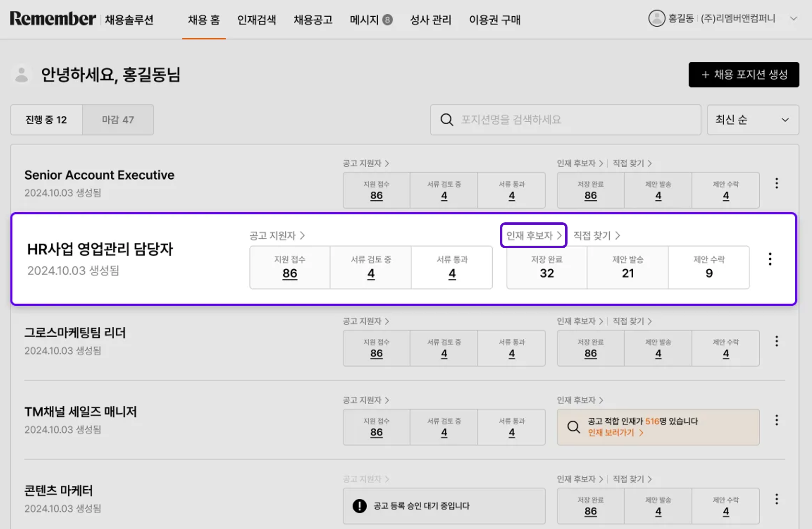Image resolution: width=812 pixels, height=529 pixels.
Task: Click 서류 검토 중 4 in HR사업 영업관리 담당자
Action: point(371,267)
